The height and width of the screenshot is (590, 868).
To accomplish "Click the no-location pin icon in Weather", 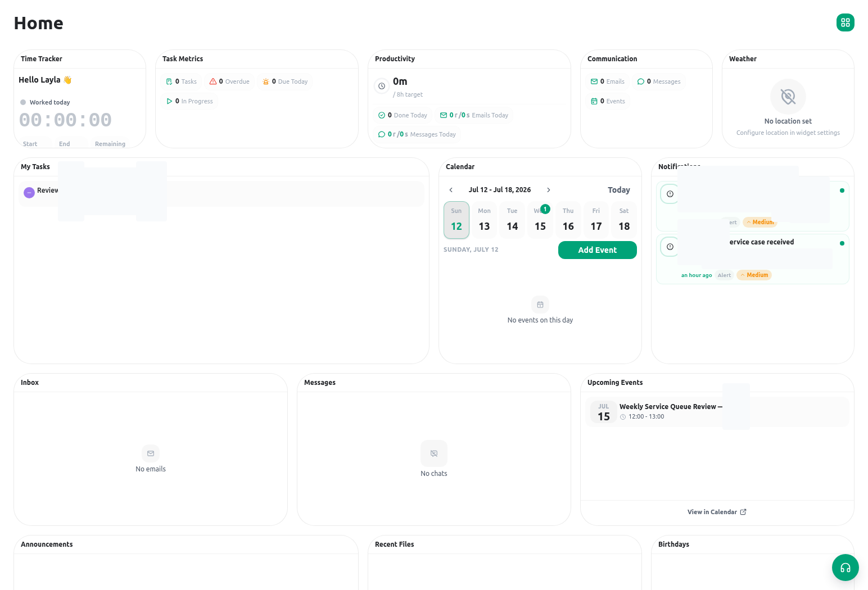I will [x=788, y=97].
